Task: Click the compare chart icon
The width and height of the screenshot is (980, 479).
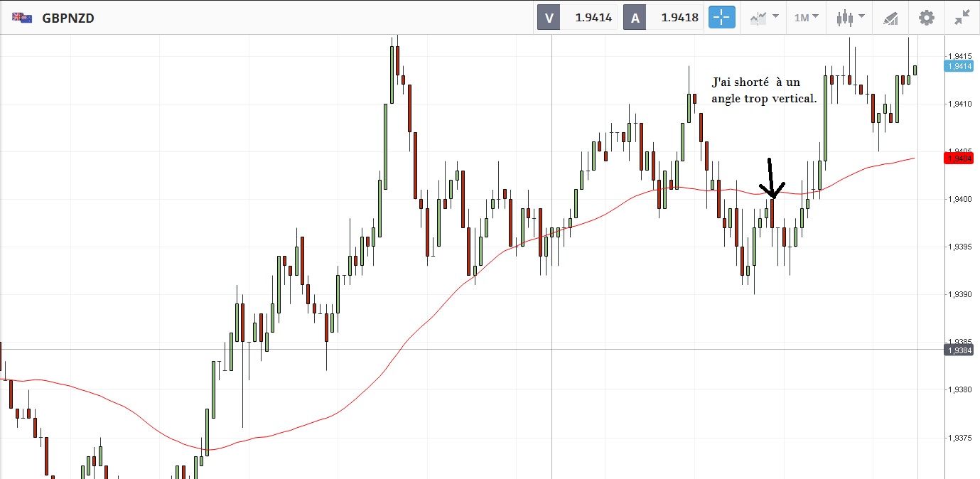Action: tap(759, 18)
